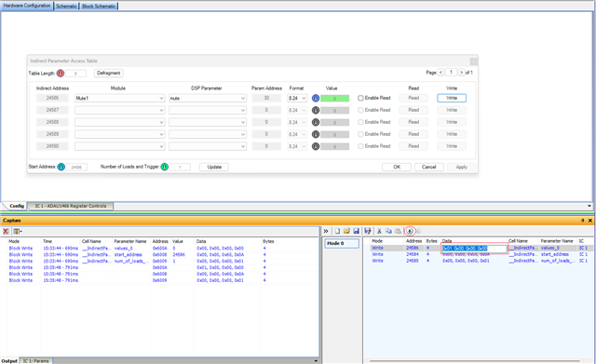
Task: Enable Read checkbox for row 24586
Action: point(360,98)
